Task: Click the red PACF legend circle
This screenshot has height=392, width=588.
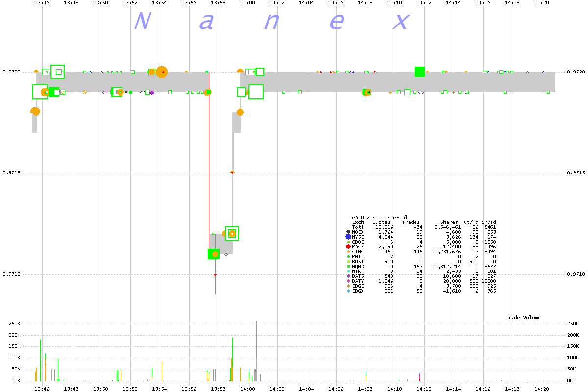Action: pyautogui.click(x=348, y=246)
